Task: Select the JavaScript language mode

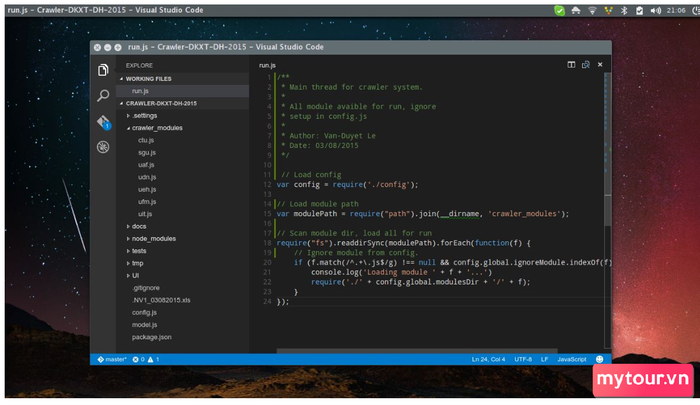Action: click(x=571, y=359)
